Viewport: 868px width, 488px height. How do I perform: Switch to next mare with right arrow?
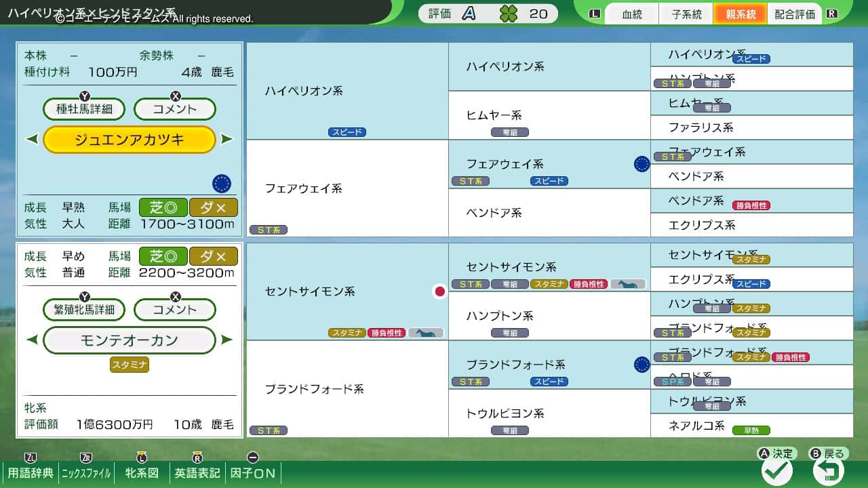pos(227,340)
